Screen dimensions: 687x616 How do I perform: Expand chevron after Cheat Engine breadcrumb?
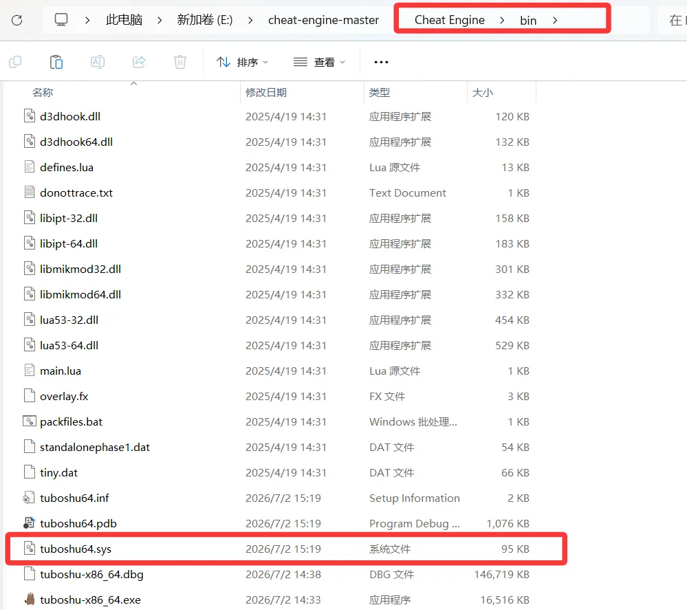pos(502,20)
